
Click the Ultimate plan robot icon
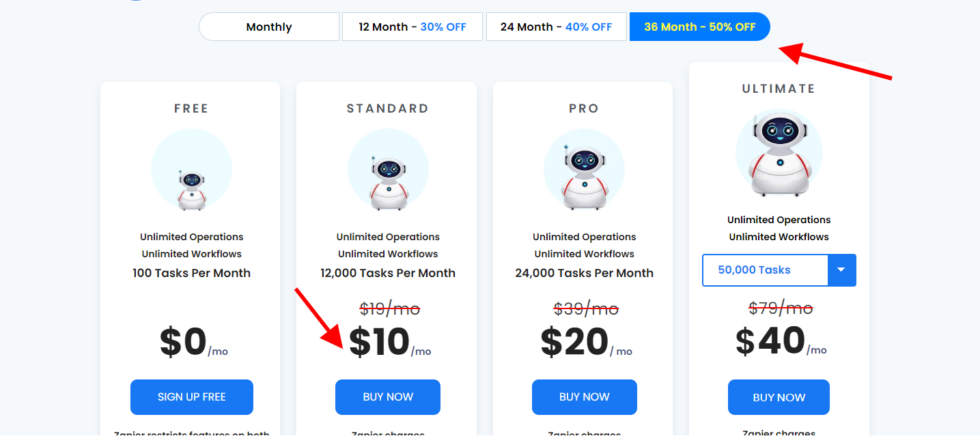point(779,153)
